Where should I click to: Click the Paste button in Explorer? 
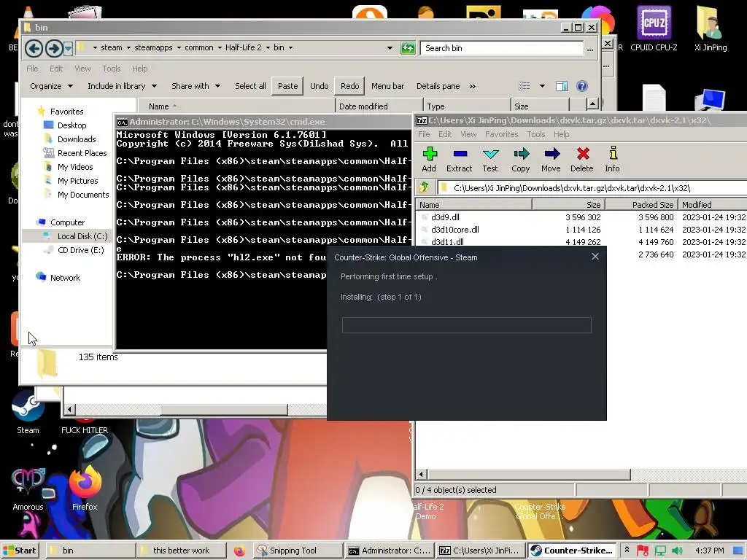(x=287, y=86)
